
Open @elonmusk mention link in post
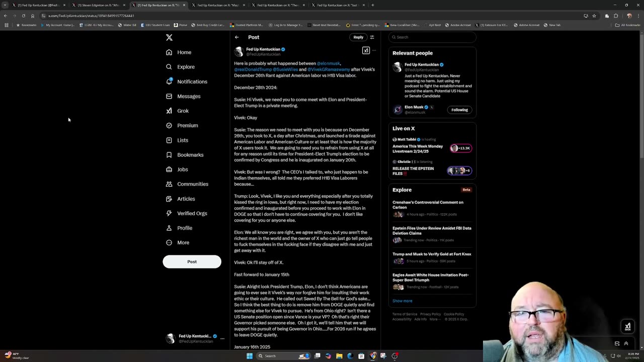click(x=329, y=63)
